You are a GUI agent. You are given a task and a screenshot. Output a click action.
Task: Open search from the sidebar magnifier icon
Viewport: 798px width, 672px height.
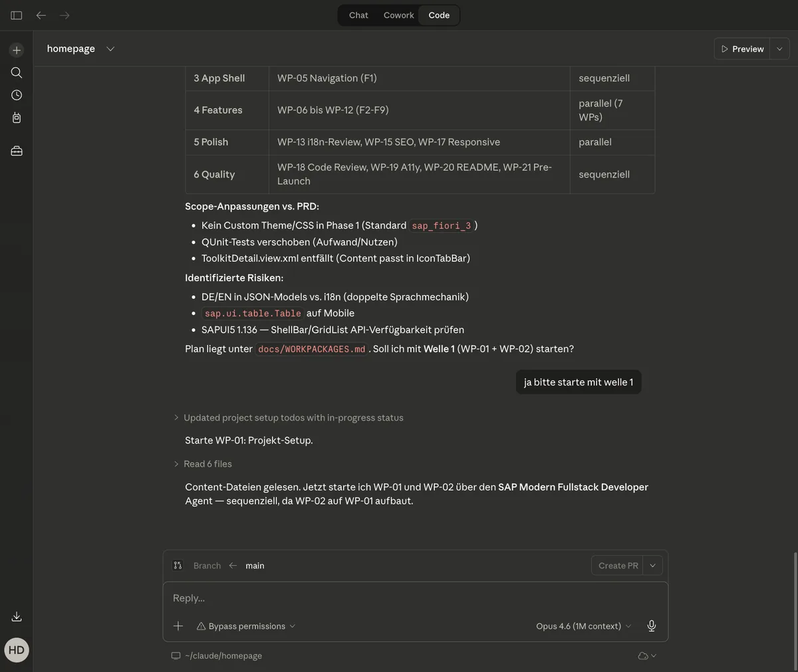(17, 72)
